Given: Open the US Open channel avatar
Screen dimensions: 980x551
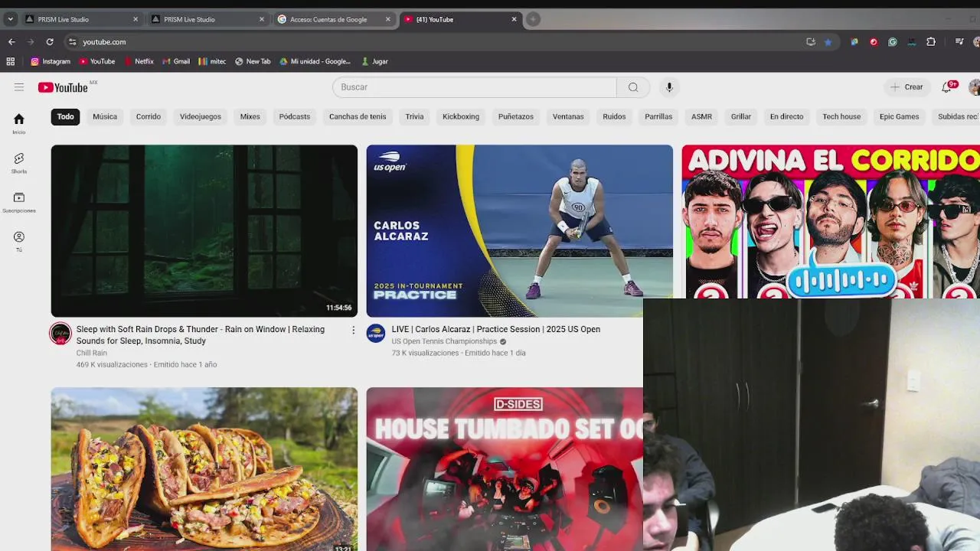Looking at the screenshot, I should click(376, 333).
